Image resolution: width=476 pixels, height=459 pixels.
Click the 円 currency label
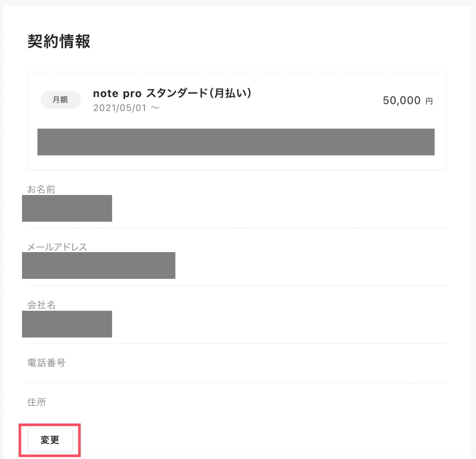click(x=429, y=101)
